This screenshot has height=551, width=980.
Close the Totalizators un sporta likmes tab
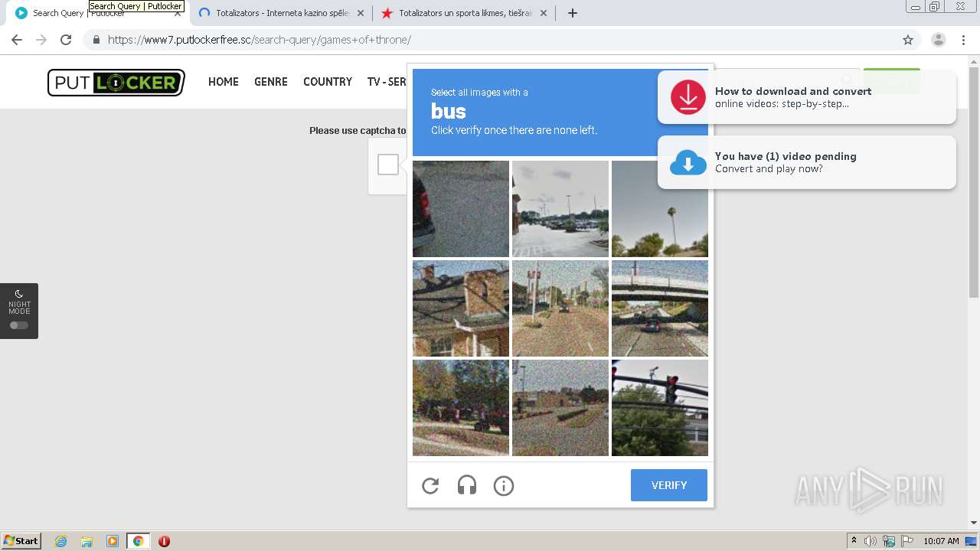(544, 13)
